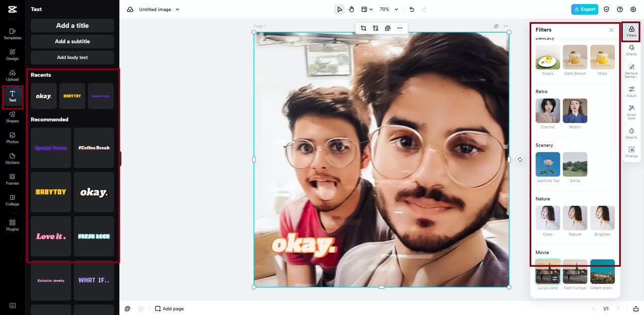Apply the Brighten nature filter

(x=602, y=218)
